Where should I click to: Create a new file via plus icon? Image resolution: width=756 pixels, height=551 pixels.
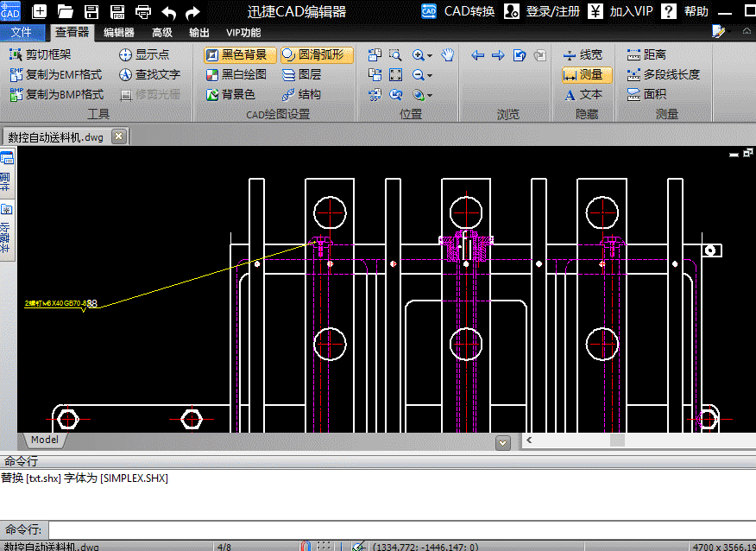click(39, 11)
